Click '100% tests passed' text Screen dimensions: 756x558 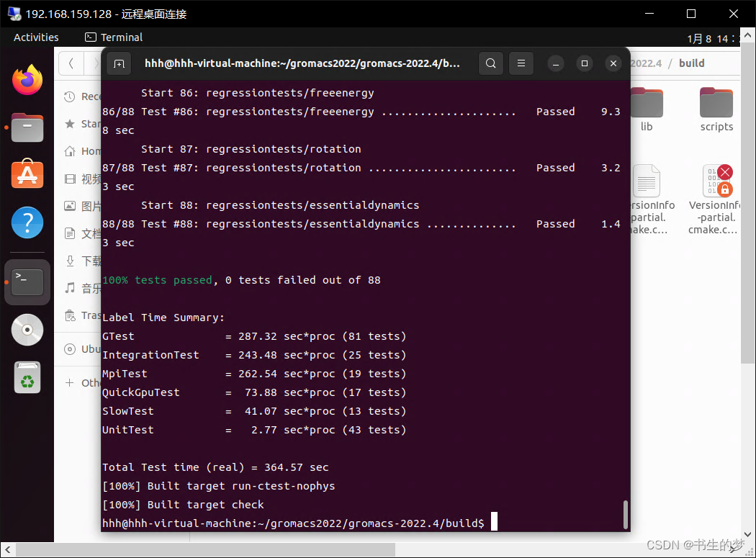coord(157,280)
